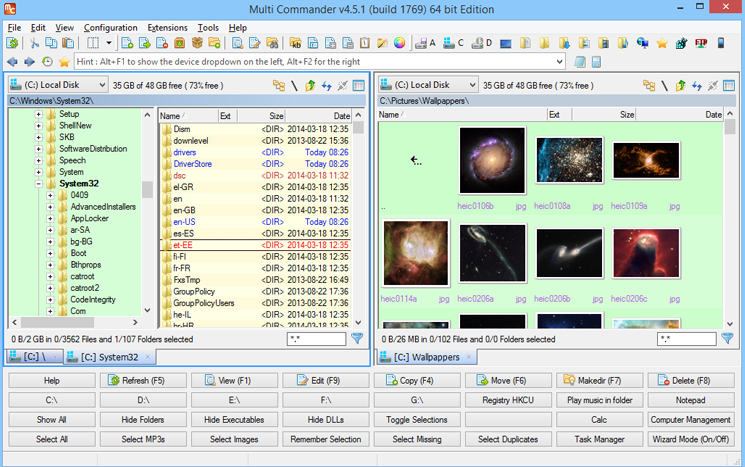Click the forward arrow navigation icon
745x467 pixels.
(29, 62)
